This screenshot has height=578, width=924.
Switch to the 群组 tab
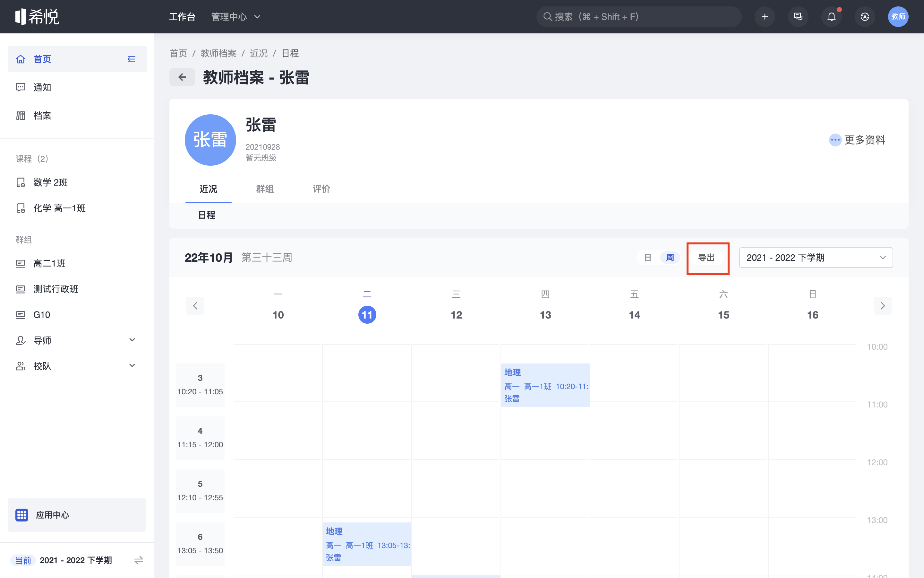coord(265,188)
